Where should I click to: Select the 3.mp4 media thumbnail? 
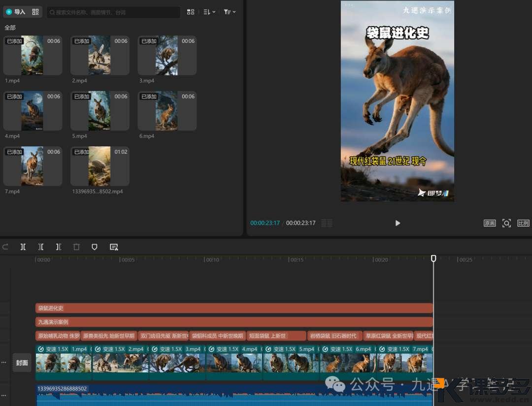coord(167,55)
